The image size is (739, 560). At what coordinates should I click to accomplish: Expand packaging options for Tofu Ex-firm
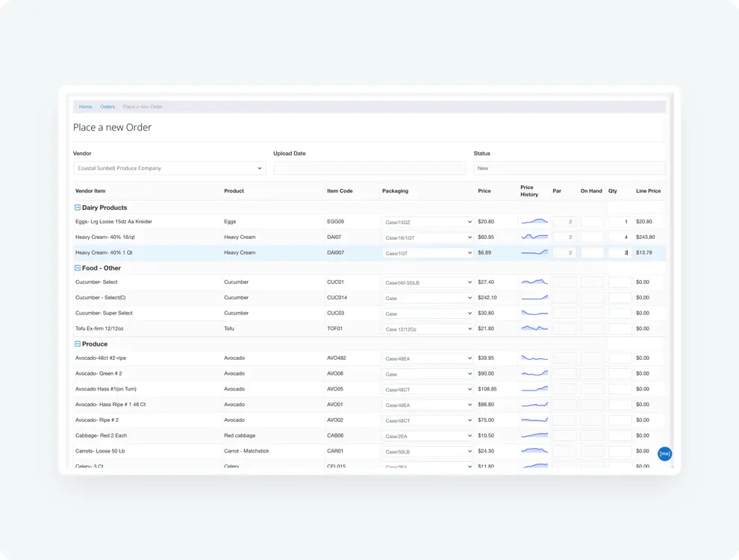coord(428,329)
